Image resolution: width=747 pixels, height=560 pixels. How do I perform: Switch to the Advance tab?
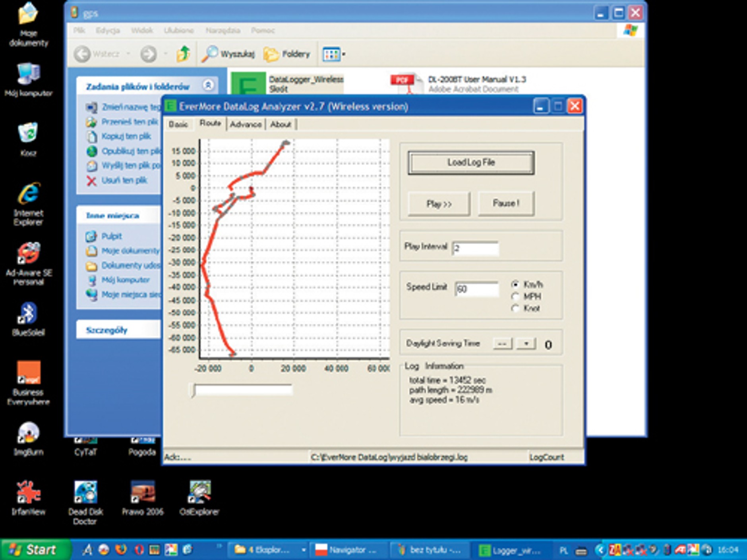click(246, 124)
